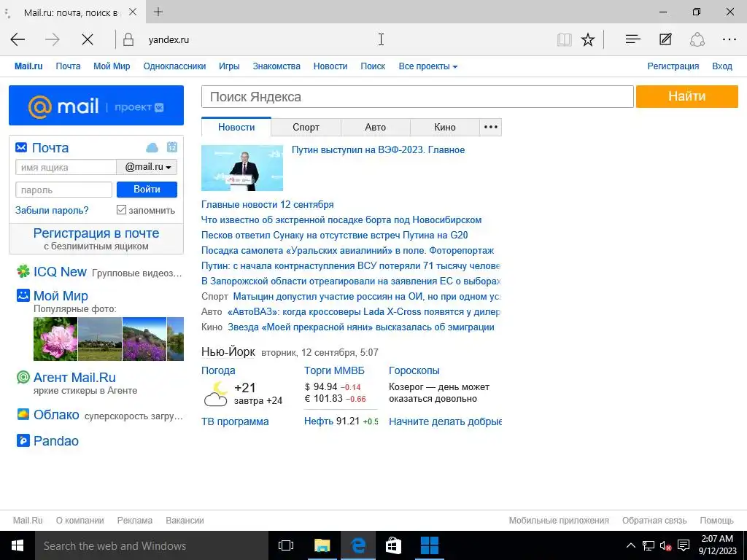Click the Забыли пароль? link
This screenshot has height=560, width=747.
click(x=52, y=211)
